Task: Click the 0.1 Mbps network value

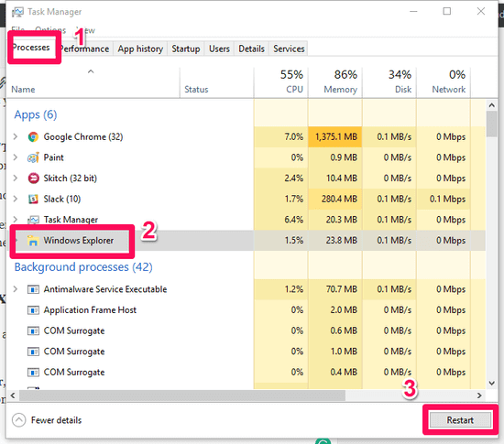Action: [x=447, y=199]
